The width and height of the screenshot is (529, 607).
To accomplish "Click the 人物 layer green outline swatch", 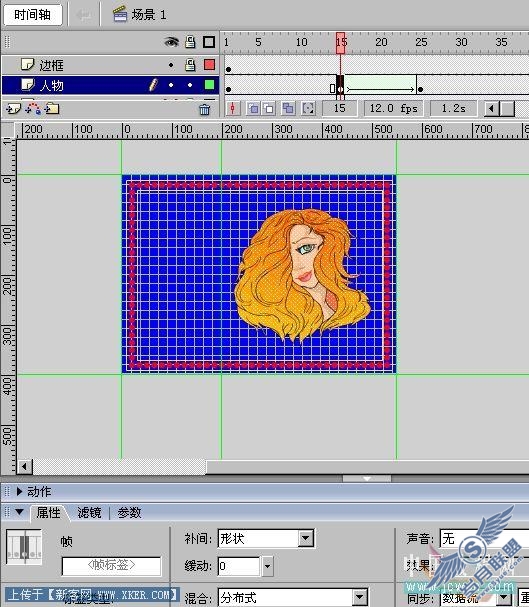I will pyautogui.click(x=209, y=85).
